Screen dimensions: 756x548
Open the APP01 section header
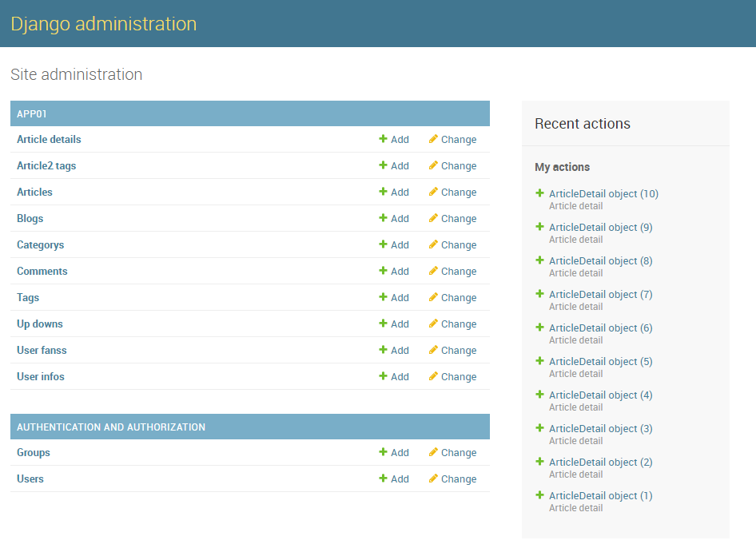click(x=32, y=113)
